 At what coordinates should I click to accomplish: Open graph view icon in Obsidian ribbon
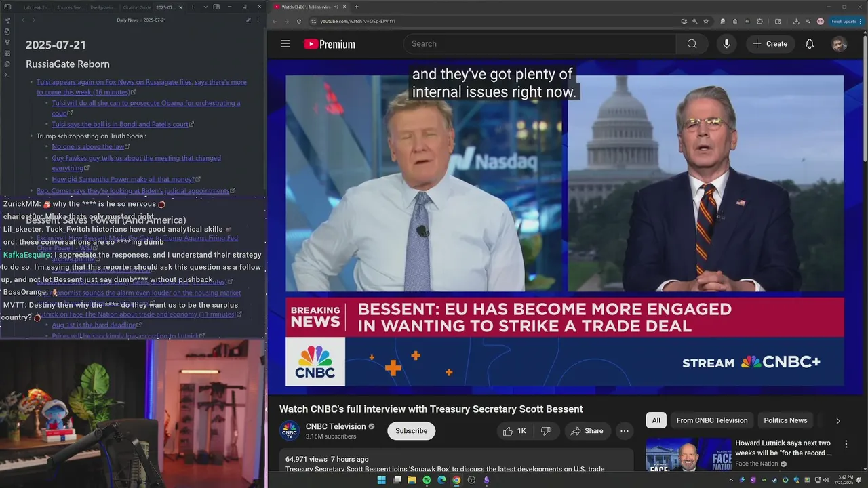point(7,42)
